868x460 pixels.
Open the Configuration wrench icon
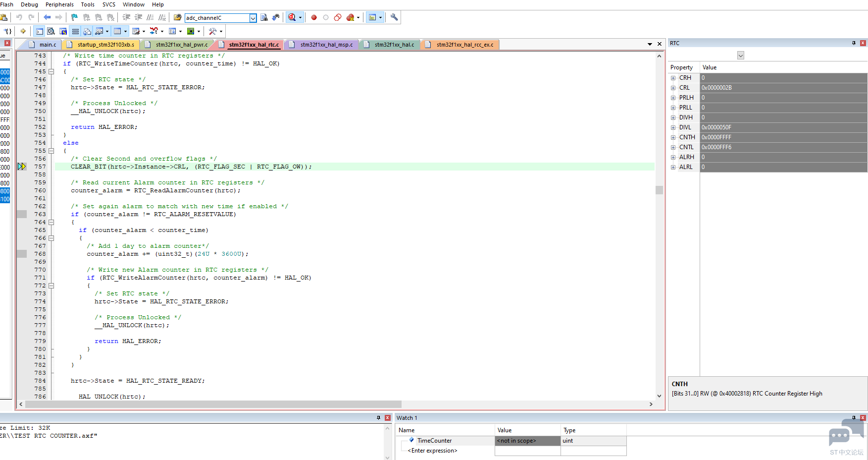pos(394,17)
